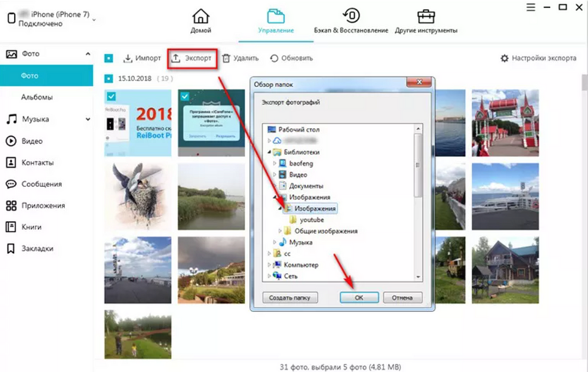Viewport: 588px width, 372px height.
Task: Open Другие инструменты tab
Action: tap(426, 21)
